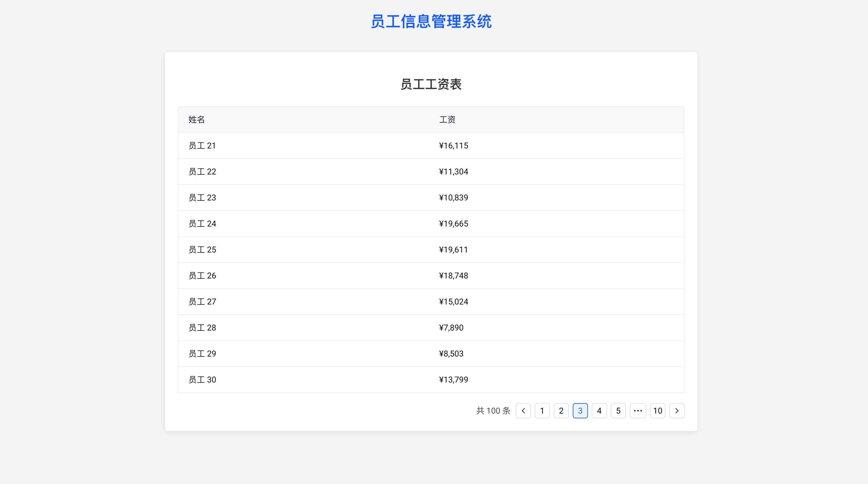Select the 员工 21 row name cell

tap(202, 145)
